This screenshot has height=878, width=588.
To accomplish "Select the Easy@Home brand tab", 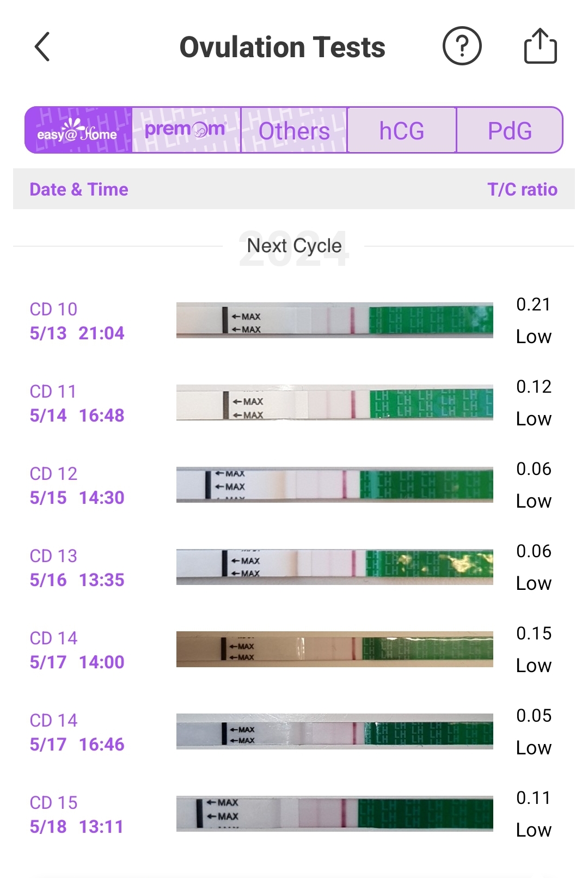I will [x=78, y=131].
